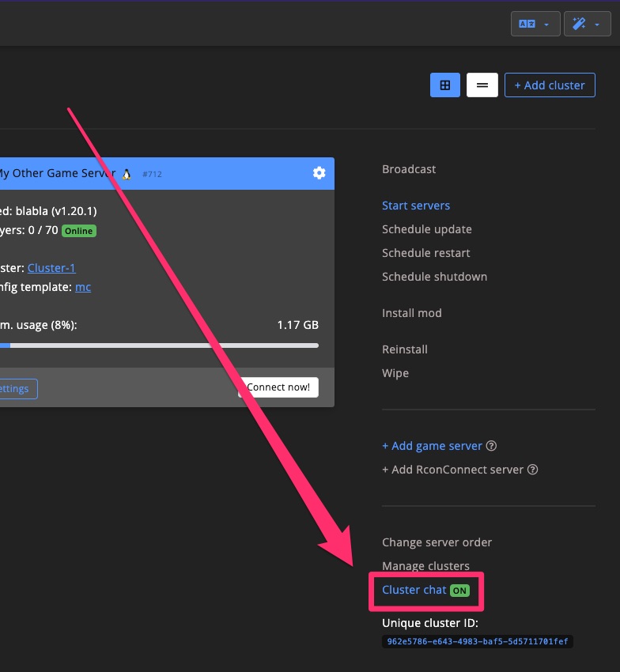Click the Add cluster button
The width and height of the screenshot is (620, 672).
(x=550, y=85)
